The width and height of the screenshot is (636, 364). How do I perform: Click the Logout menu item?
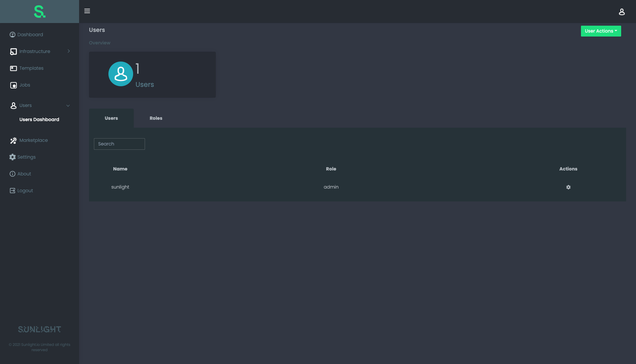point(25,191)
